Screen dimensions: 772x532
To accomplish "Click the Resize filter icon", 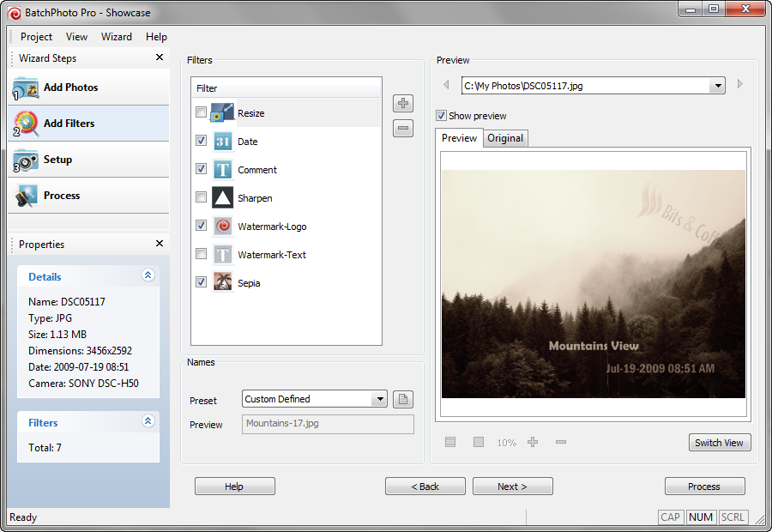I will click(222, 112).
